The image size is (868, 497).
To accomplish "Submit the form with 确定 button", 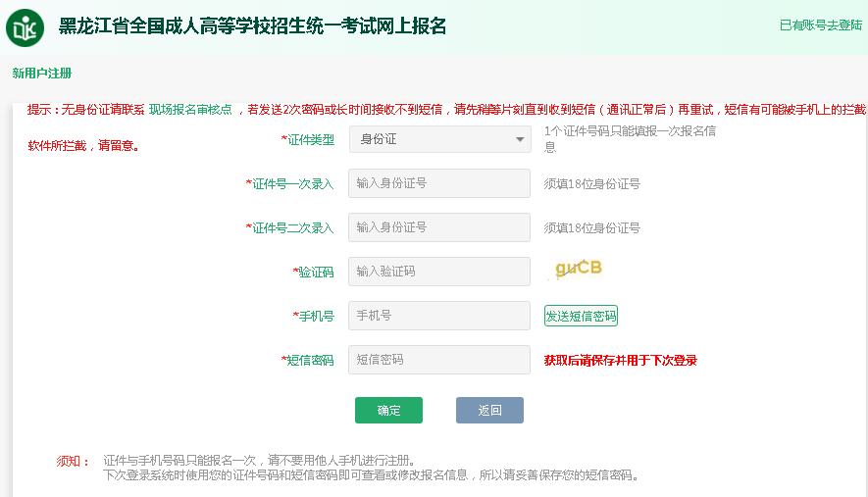I will tap(388, 411).
